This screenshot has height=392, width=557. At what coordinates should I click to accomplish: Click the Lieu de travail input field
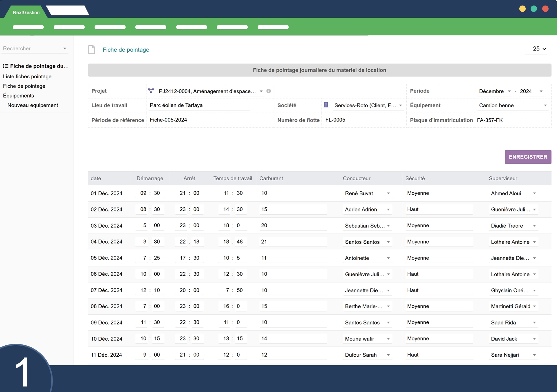tap(199, 105)
